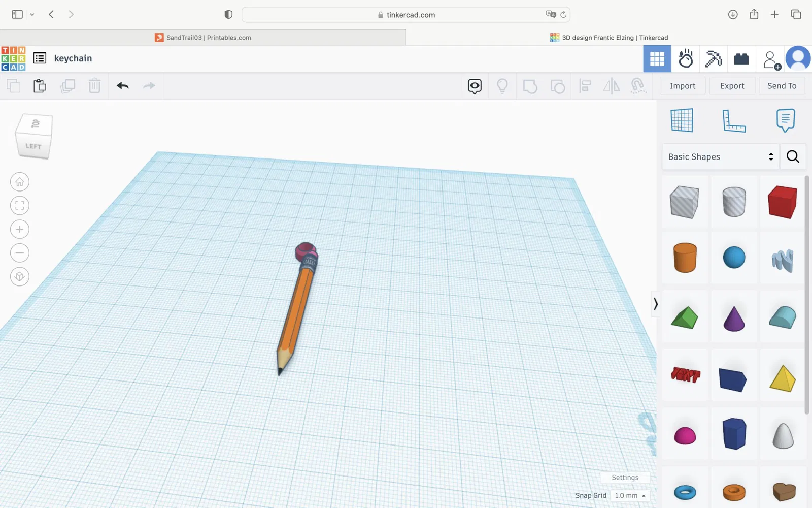
Task: Select the striped Box hole shape
Action: coord(684,202)
